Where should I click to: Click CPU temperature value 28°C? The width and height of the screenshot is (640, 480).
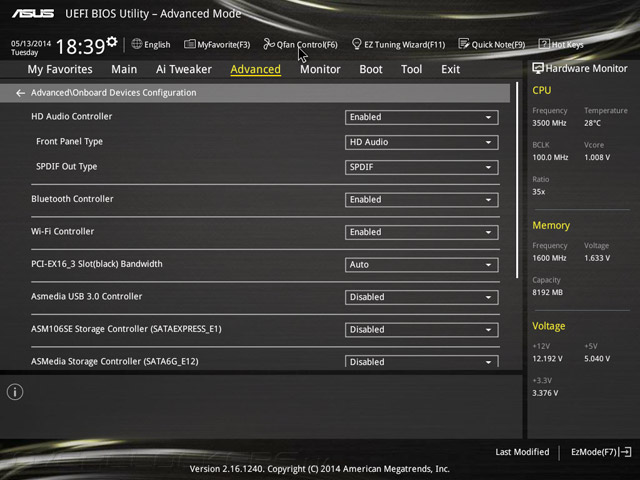(592, 123)
